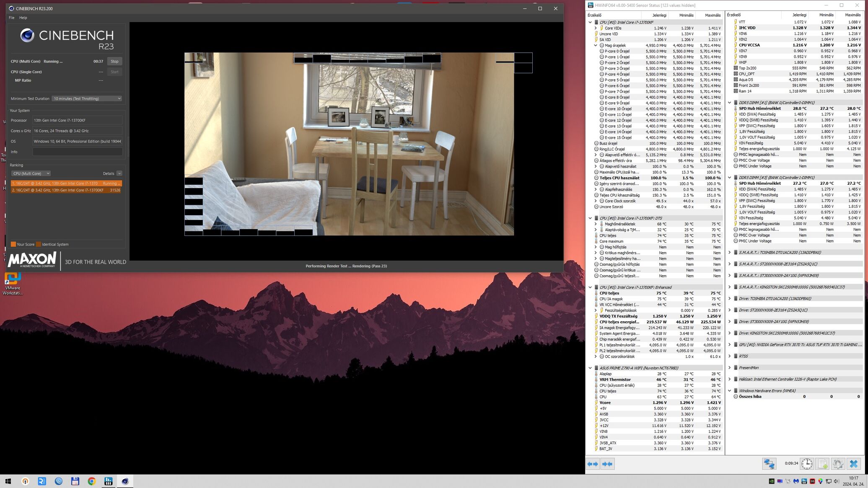Collapse HWiNFO sensor columns with the inward arrows

tap(607, 464)
